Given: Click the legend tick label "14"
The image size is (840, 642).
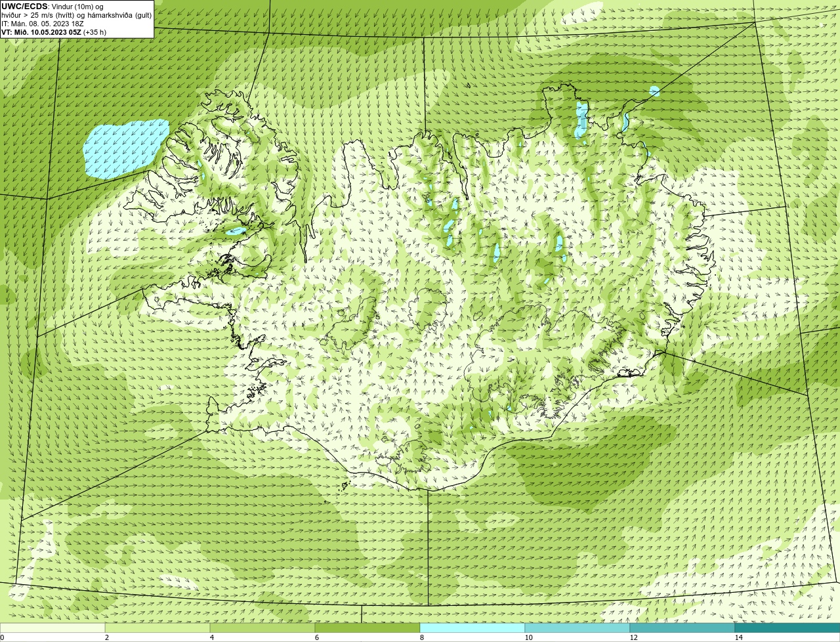Looking at the screenshot, I should tap(738, 637).
